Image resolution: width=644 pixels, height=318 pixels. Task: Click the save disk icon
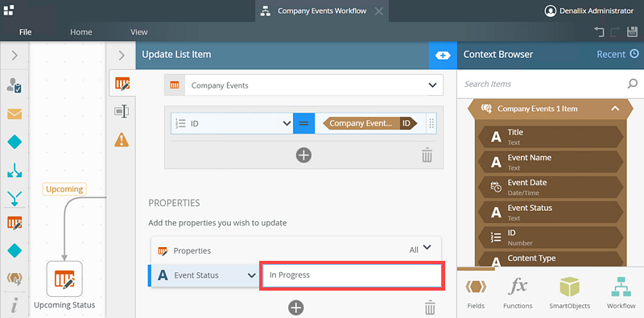pyautogui.click(x=632, y=32)
